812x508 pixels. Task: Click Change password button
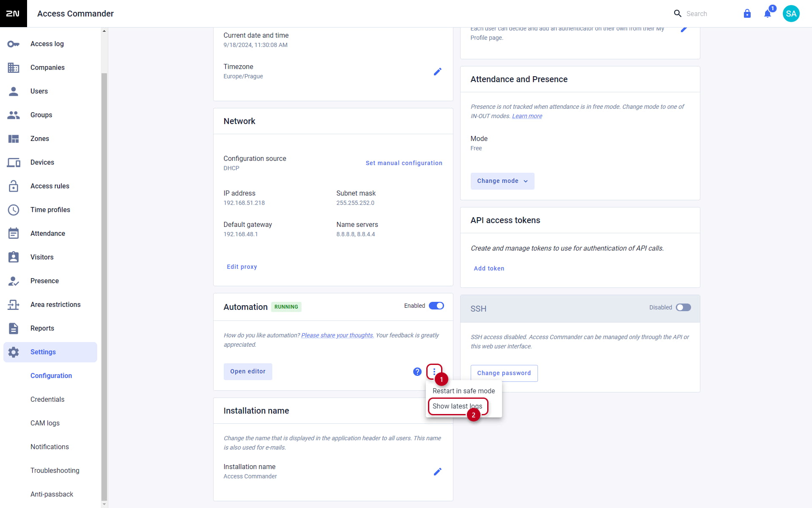[x=504, y=373]
